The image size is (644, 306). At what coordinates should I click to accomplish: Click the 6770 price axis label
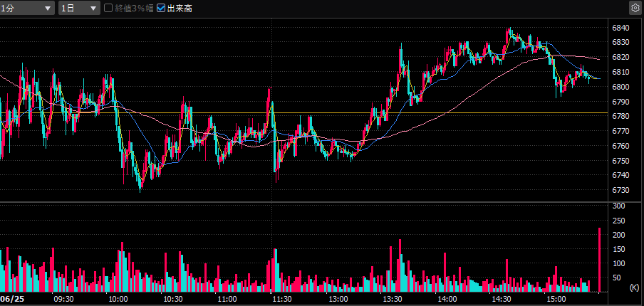[620, 131]
